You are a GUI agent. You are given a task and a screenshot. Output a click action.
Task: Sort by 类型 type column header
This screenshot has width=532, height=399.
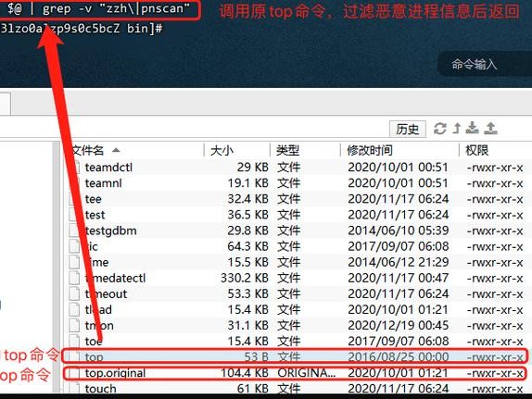(x=287, y=150)
